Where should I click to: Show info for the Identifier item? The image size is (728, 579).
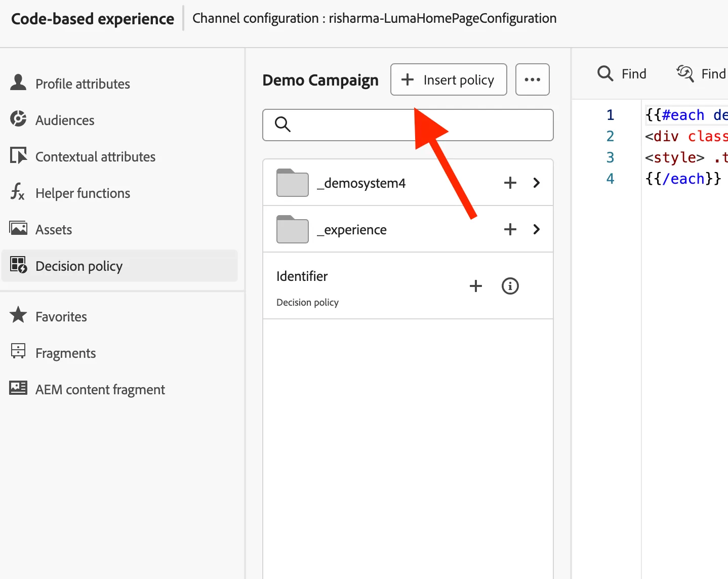tap(510, 286)
